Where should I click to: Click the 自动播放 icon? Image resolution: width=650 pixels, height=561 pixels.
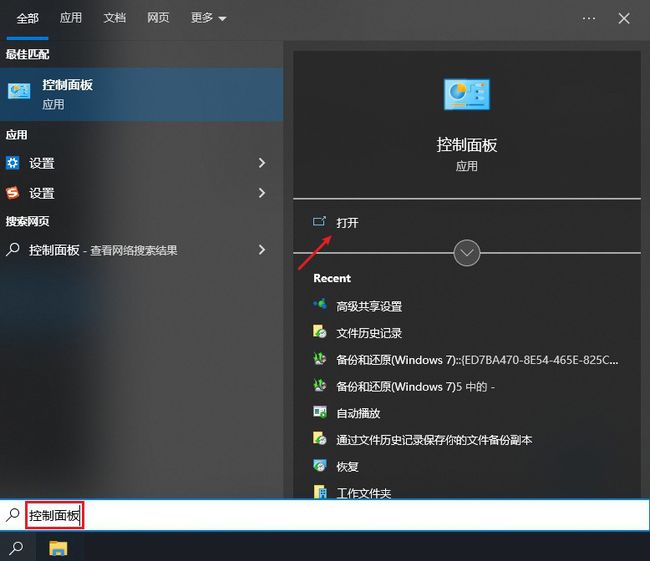click(320, 412)
